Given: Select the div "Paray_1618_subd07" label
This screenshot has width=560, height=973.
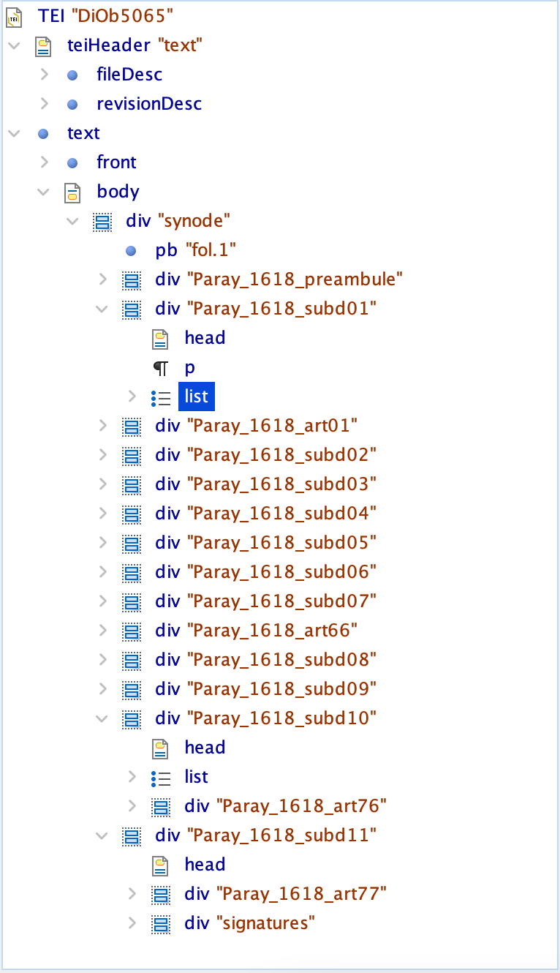Looking at the screenshot, I should 266,601.
